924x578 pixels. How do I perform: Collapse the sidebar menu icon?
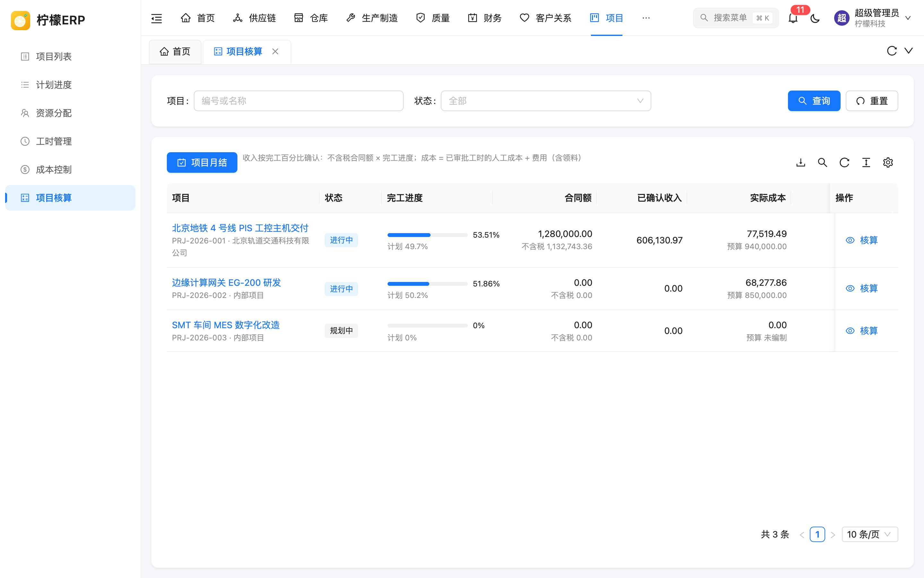click(157, 18)
